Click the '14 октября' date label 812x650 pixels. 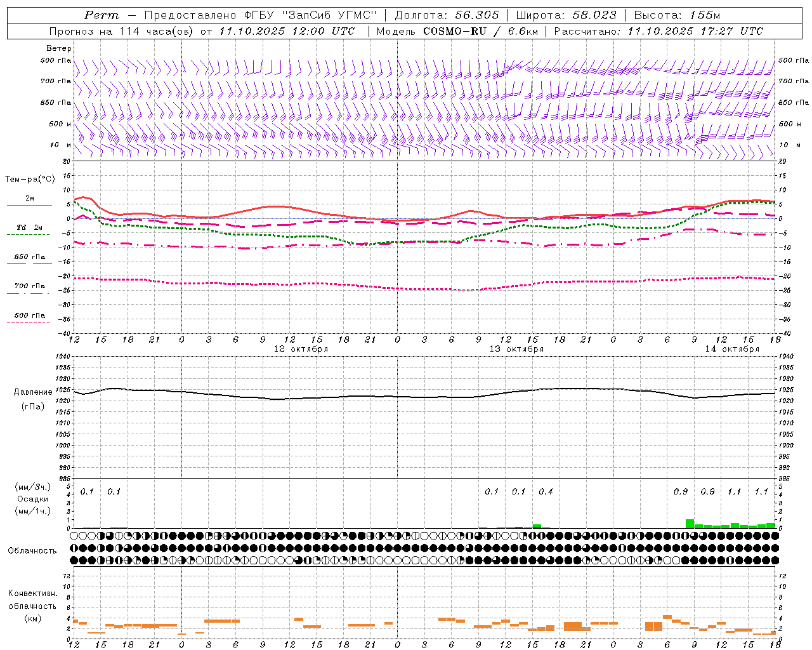(x=732, y=349)
